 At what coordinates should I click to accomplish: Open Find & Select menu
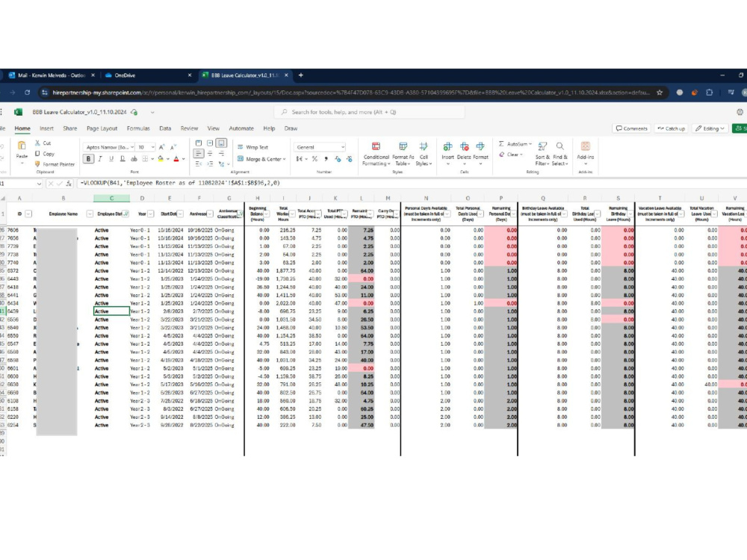point(560,154)
